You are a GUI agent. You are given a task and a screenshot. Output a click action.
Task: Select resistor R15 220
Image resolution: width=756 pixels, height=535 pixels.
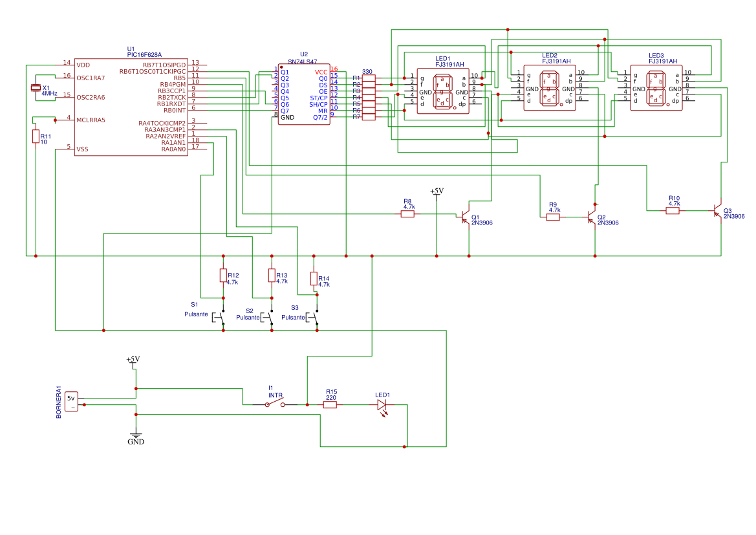click(332, 404)
